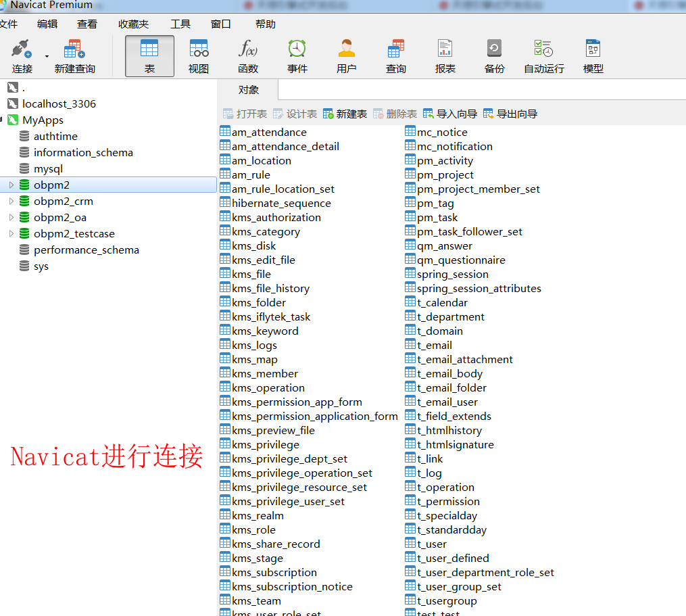Open the 模型 model toolbar icon

593,49
